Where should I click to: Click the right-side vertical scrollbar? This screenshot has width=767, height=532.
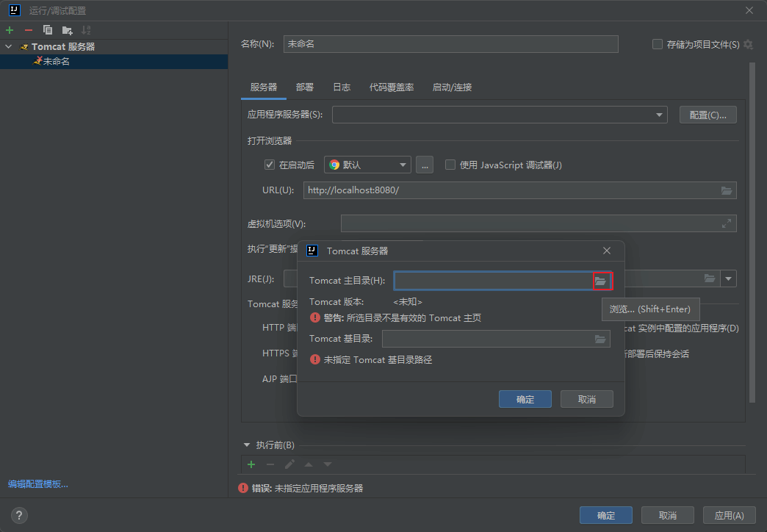pos(752,232)
